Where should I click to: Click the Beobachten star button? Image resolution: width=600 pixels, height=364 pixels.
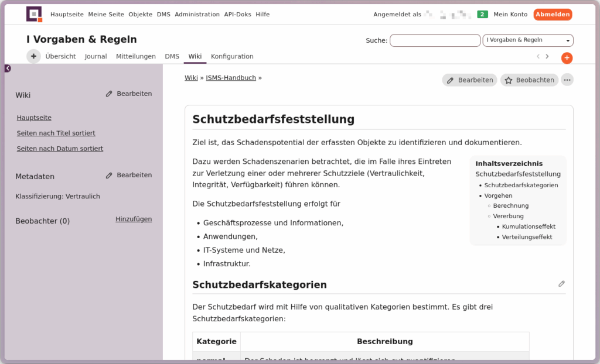point(529,80)
